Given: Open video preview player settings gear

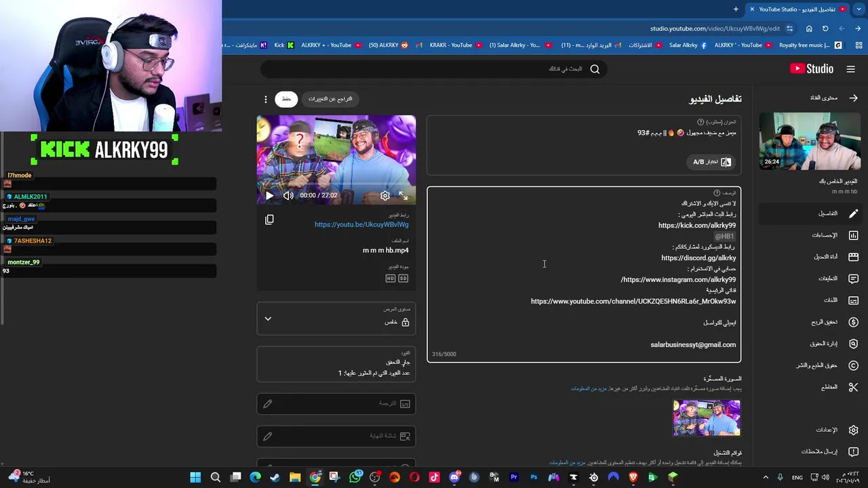Looking at the screenshot, I should 385,195.
